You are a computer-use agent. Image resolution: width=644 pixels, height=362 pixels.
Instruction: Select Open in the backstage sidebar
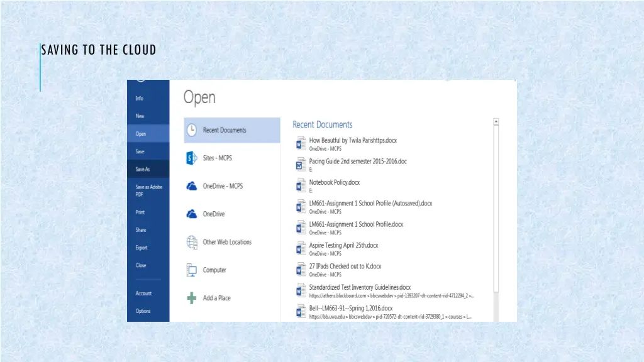click(x=148, y=134)
